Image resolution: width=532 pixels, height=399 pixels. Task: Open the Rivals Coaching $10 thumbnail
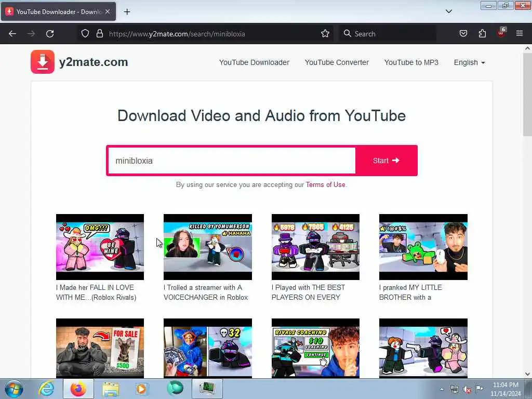[315, 348]
